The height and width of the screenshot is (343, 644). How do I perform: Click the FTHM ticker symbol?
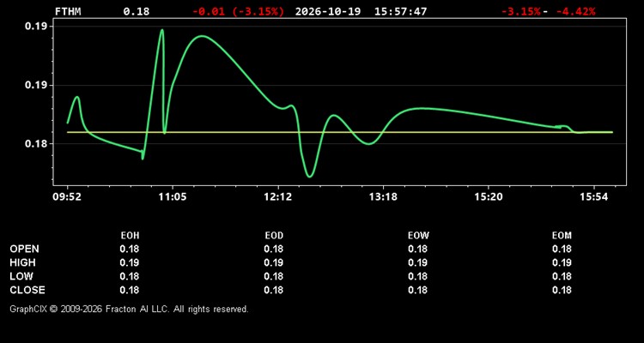click(68, 11)
